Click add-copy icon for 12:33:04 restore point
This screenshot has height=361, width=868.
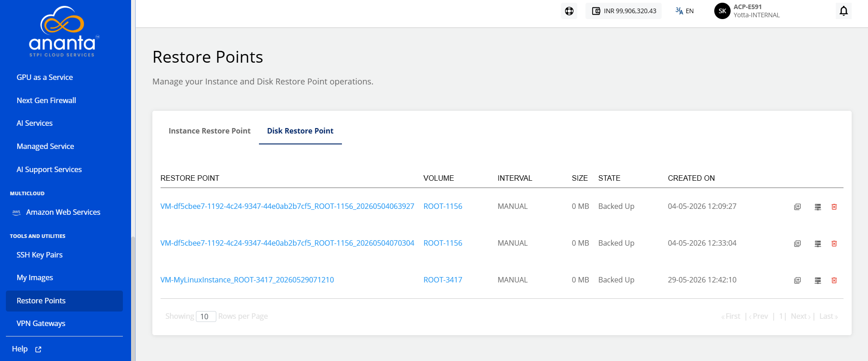coord(797,243)
